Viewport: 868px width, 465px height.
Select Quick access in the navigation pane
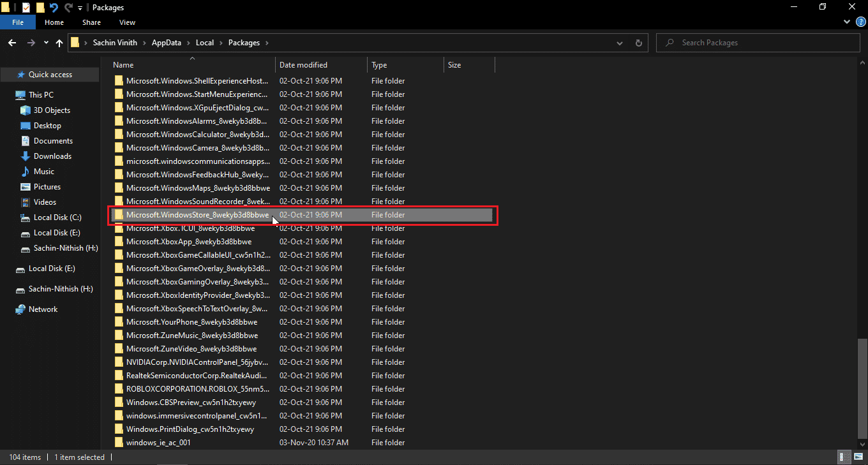50,75
